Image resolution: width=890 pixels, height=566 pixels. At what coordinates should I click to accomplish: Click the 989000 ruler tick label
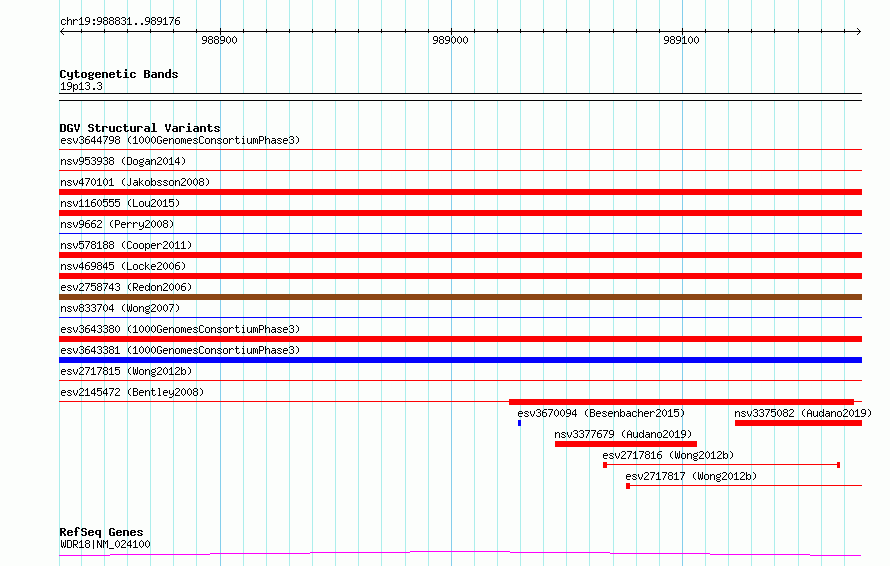(x=450, y=40)
